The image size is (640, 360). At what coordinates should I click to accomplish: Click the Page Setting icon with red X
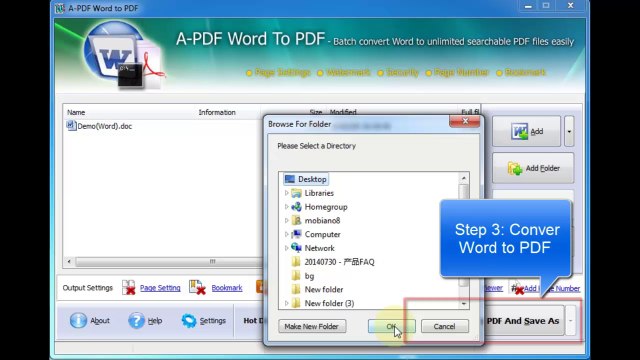click(129, 287)
